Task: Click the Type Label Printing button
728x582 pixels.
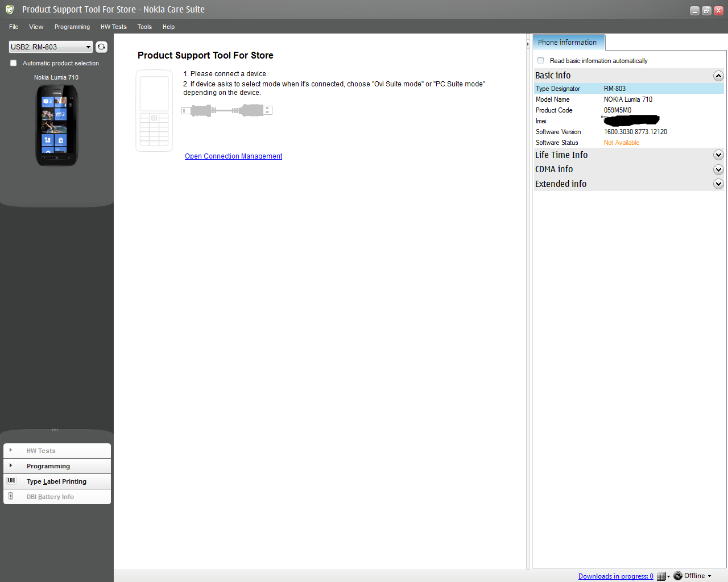Action: 57,481
